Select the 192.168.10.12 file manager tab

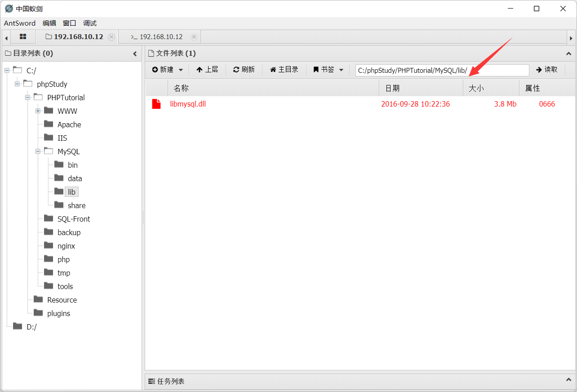[74, 37]
